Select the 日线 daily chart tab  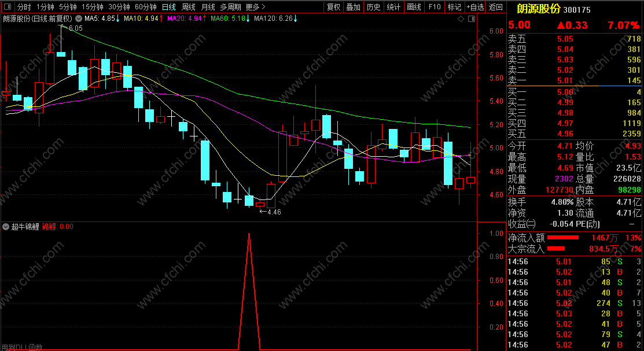(x=169, y=7)
